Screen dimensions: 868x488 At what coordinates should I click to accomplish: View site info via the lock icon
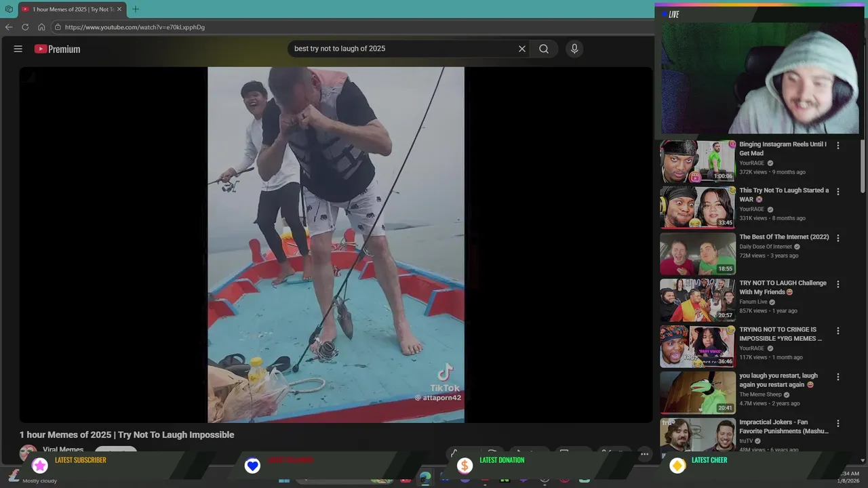[58, 27]
